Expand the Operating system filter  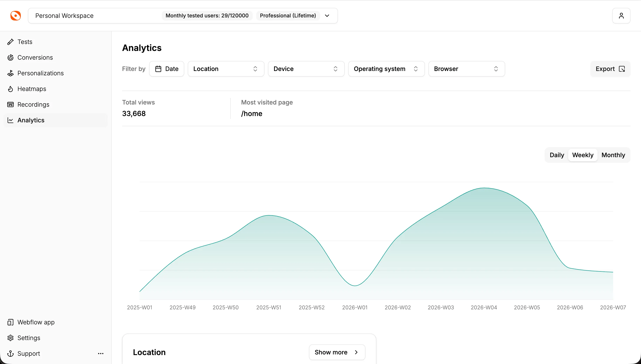point(386,69)
